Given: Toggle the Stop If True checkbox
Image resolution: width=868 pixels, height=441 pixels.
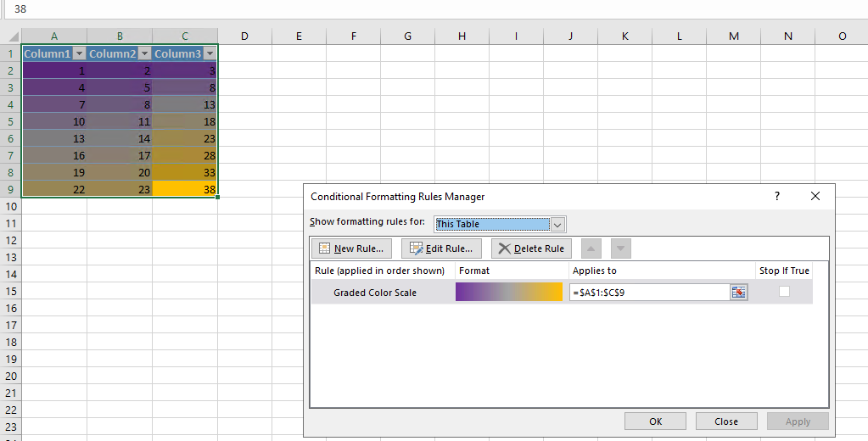Looking at the screenshot, I should coord(784,292).
